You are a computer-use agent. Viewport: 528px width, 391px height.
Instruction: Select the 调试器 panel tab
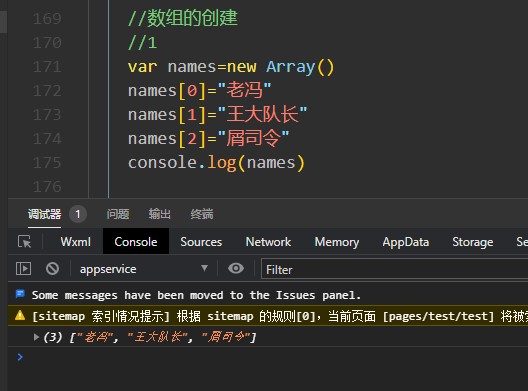click(44, 214)
